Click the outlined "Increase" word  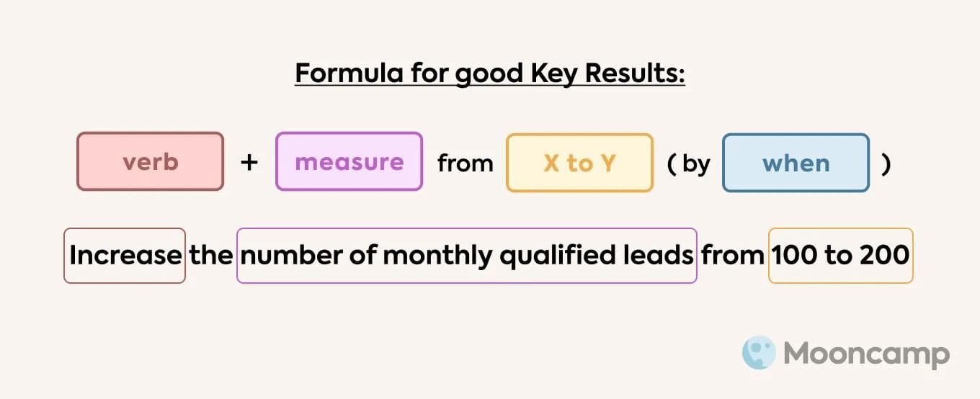(x=125, y=256)
